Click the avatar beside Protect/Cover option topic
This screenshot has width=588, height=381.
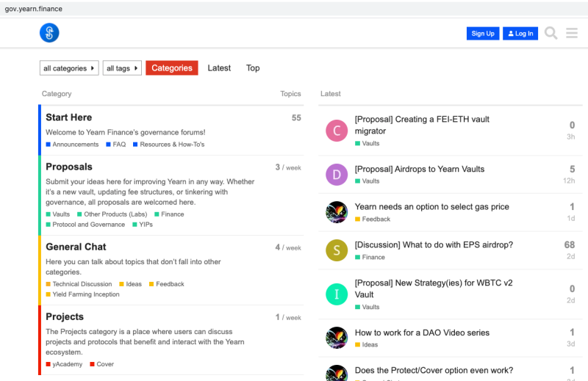337,373
